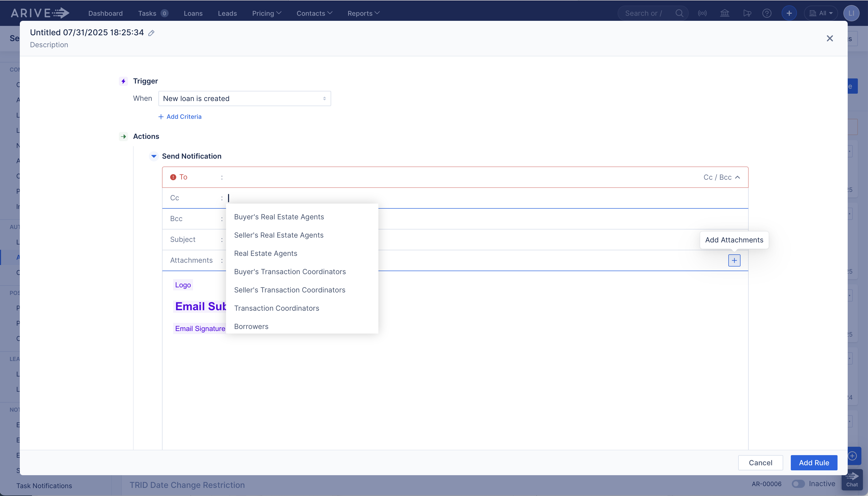Open the 'New loan is created' trigger dropdown
The image size is (868, 496).
pyautogui.click(x=244, y=98)
